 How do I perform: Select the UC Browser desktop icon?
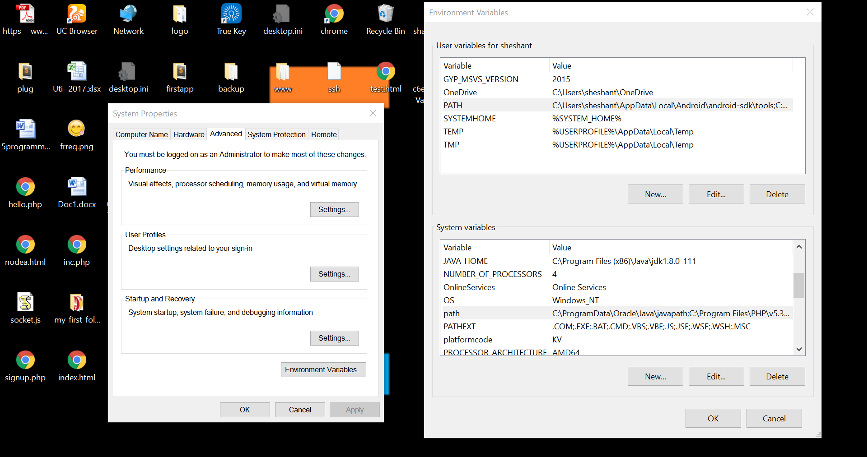coord(77,20)
